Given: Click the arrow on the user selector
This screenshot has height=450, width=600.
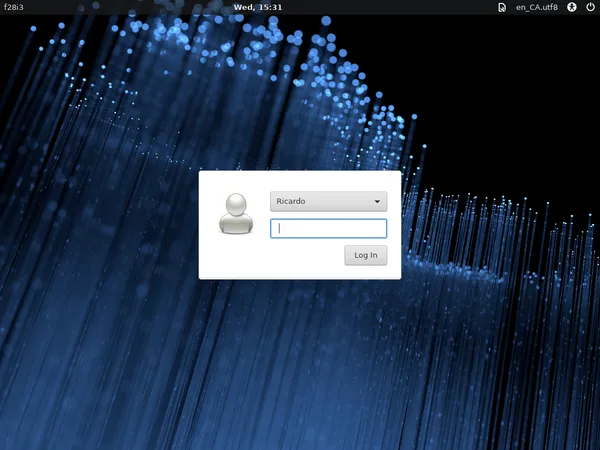Looking at the screenshot, I should tap(377, 201).
